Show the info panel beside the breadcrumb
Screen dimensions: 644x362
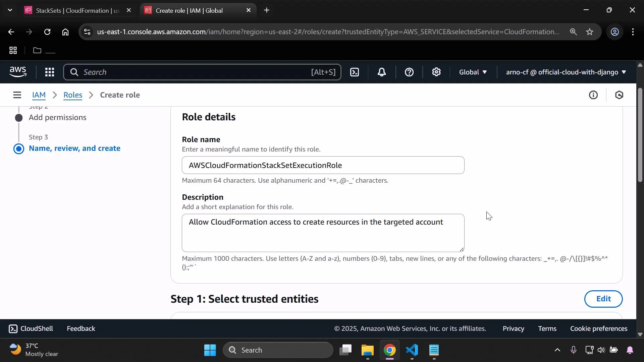[x=593, y=95]
